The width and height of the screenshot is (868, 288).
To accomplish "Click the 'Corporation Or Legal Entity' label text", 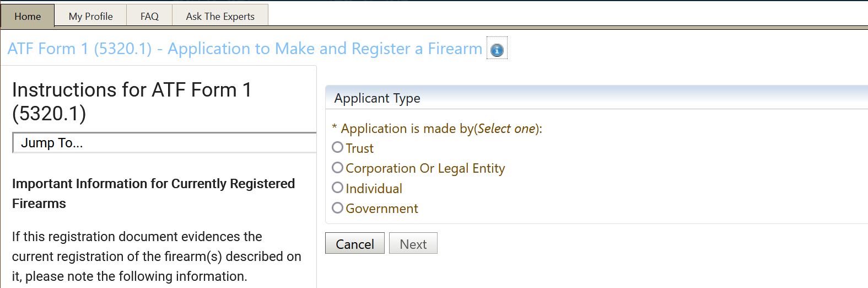I will pos(425,168).
